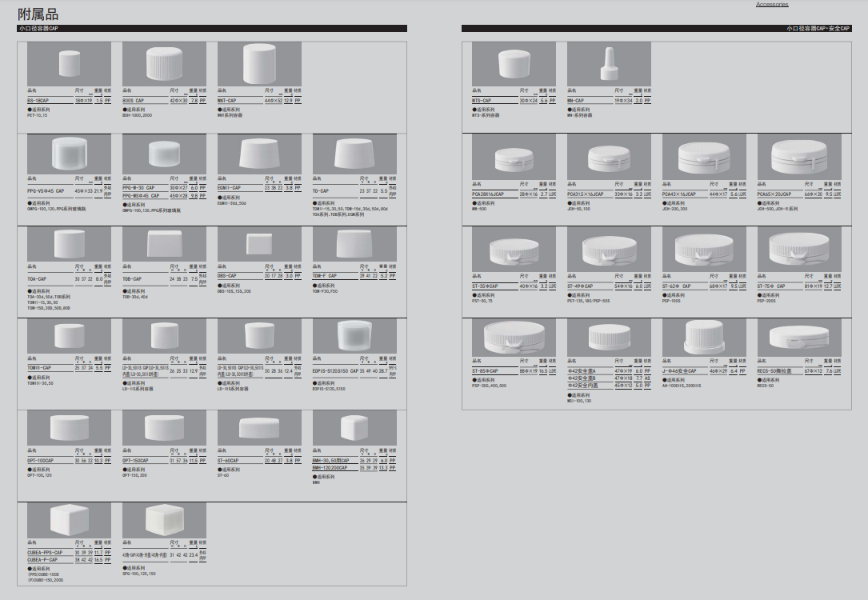Select the TOA-CAP product name text
868x600 pixels.
click(x=37, y=279)
